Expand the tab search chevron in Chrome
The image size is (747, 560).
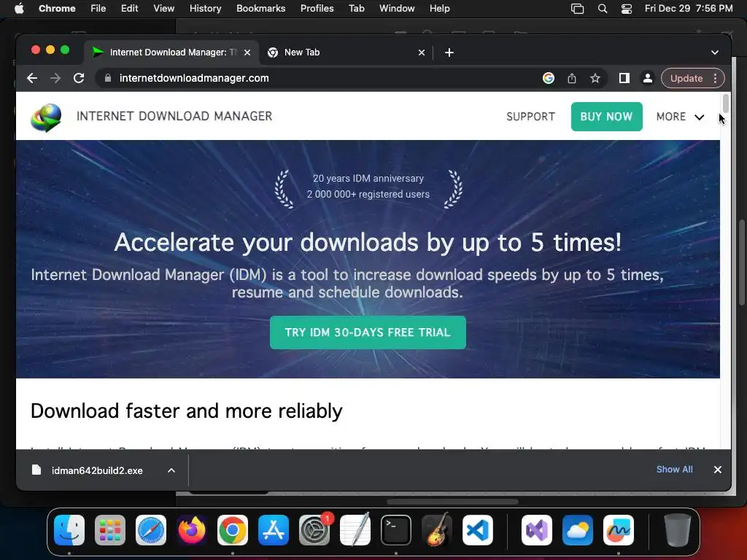[715, 52]
